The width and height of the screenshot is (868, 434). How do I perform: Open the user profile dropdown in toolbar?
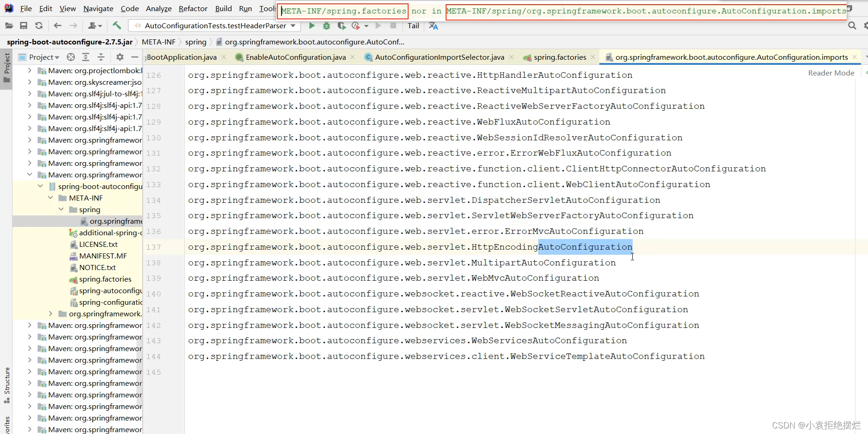[x=95, y=26]
